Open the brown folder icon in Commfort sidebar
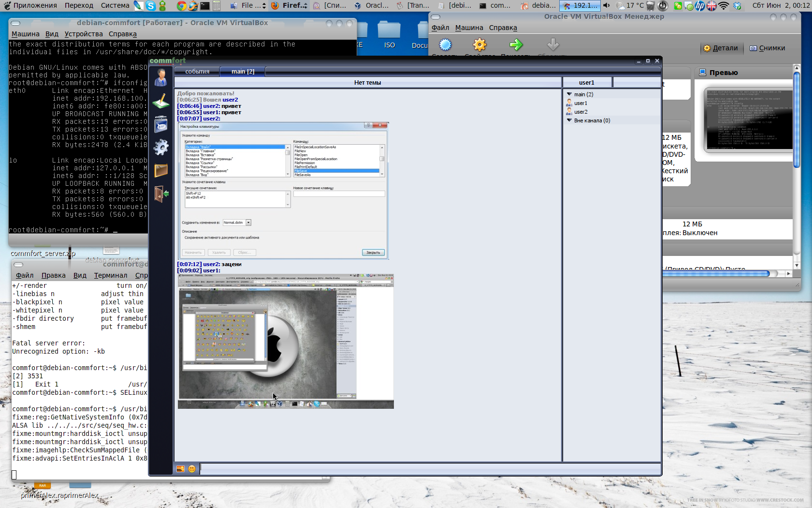This screenshot has width=812, height=508. coord(161,170)
